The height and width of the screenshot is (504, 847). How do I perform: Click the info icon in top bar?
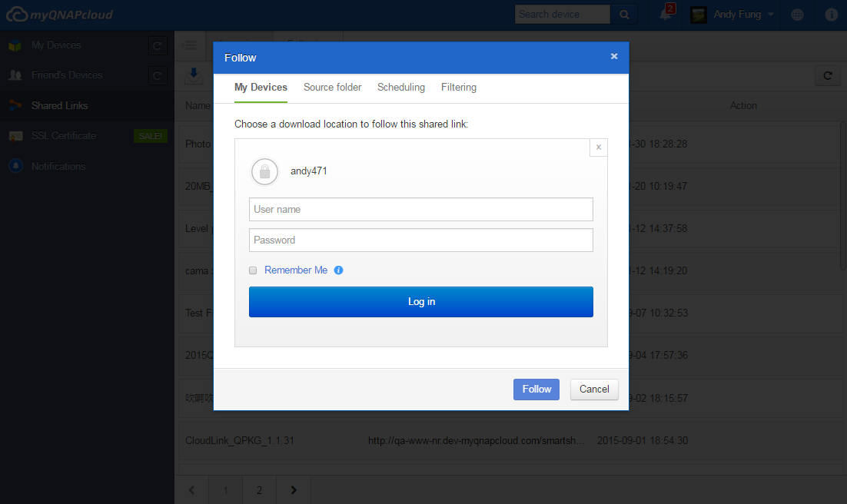831,15
